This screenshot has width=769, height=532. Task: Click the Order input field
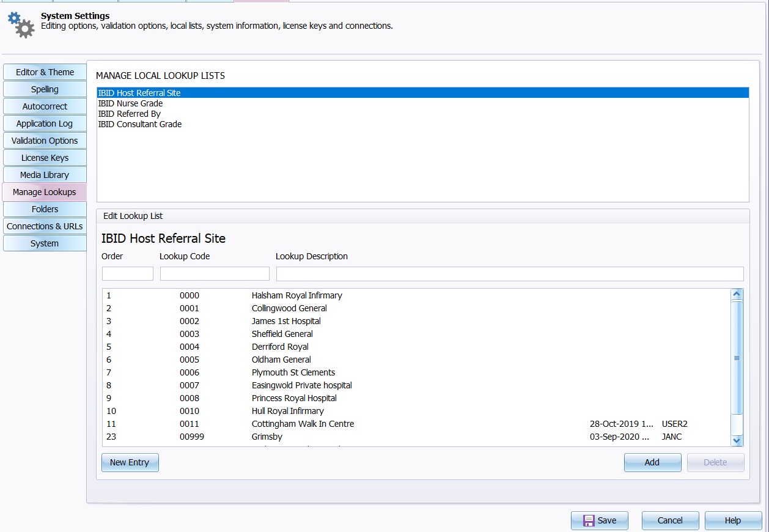[127, 273]
